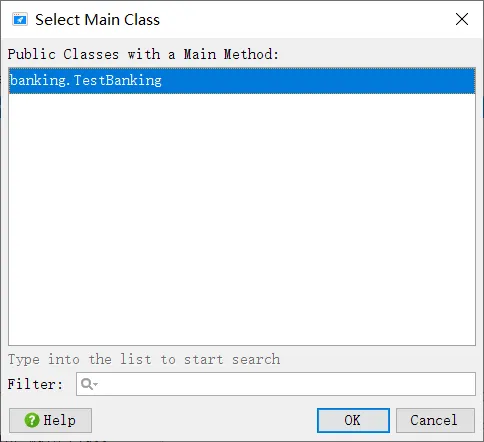This screenshot has width=484, height=442.
Task: Click the Filter label
Action: click(35, 384)
